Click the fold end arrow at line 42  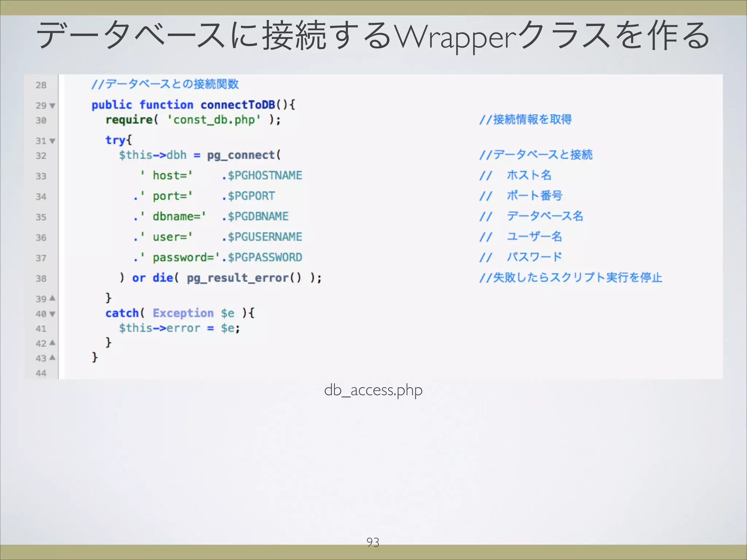tap(52, 343)
